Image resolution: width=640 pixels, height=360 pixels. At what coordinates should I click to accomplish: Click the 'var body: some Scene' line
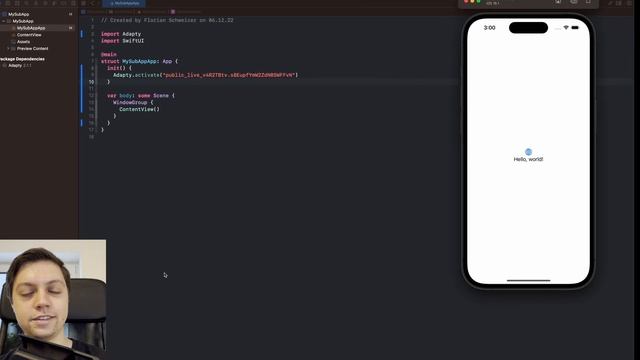click(x=141, y=96)
